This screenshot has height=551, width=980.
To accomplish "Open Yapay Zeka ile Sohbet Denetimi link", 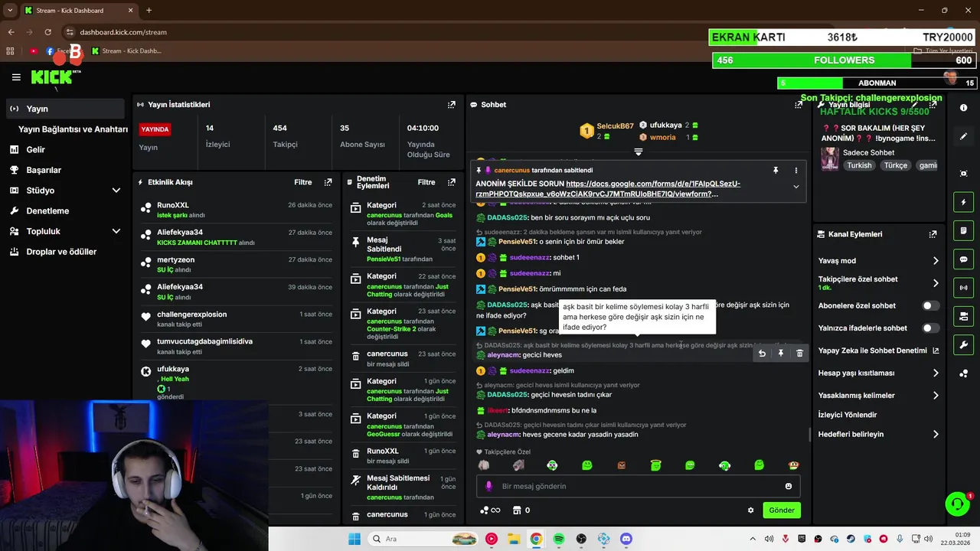I will point(878,350).
